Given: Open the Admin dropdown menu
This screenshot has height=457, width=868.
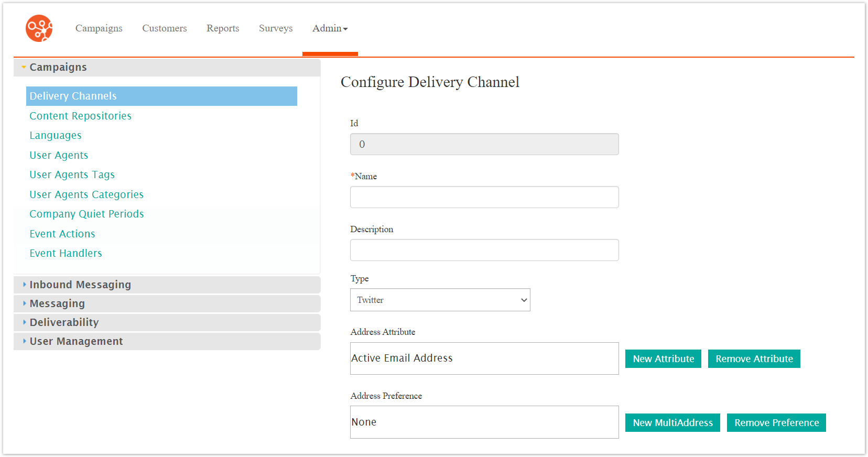Looking at the screenshot, I should (330, 28).
